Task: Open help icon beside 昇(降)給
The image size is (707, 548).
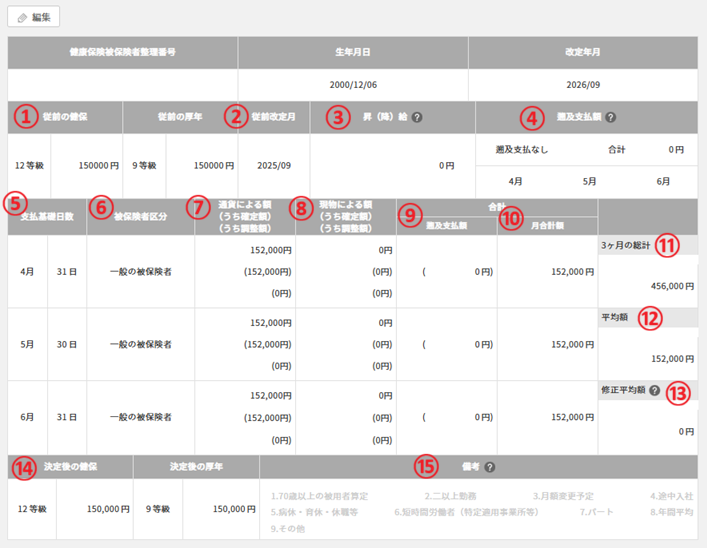Action: [x=417, y=117]
